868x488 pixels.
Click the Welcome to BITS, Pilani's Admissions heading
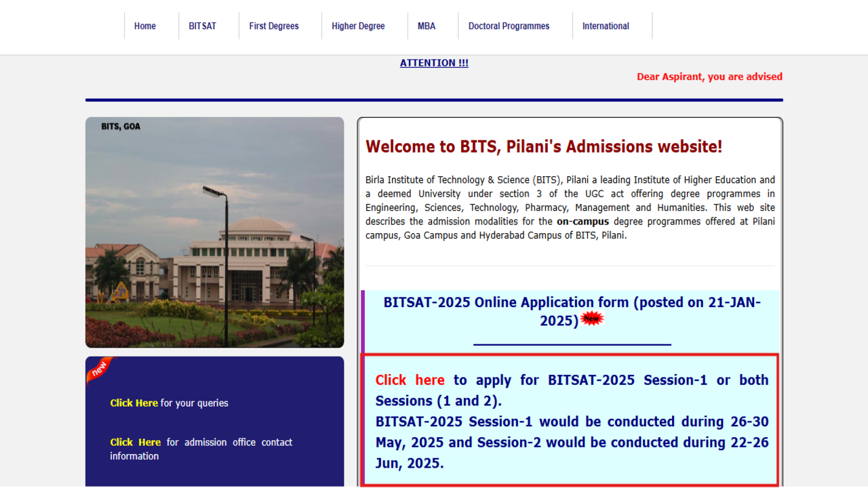tap(544, 146)
